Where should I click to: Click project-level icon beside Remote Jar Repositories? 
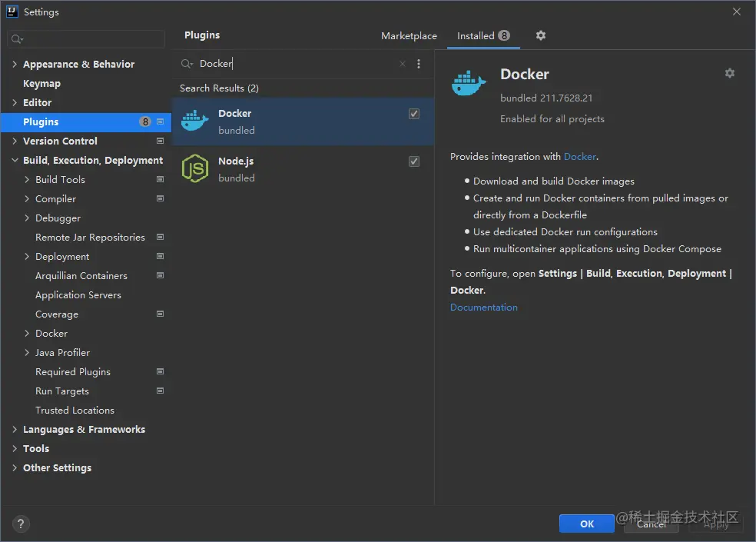coord(160,237)
